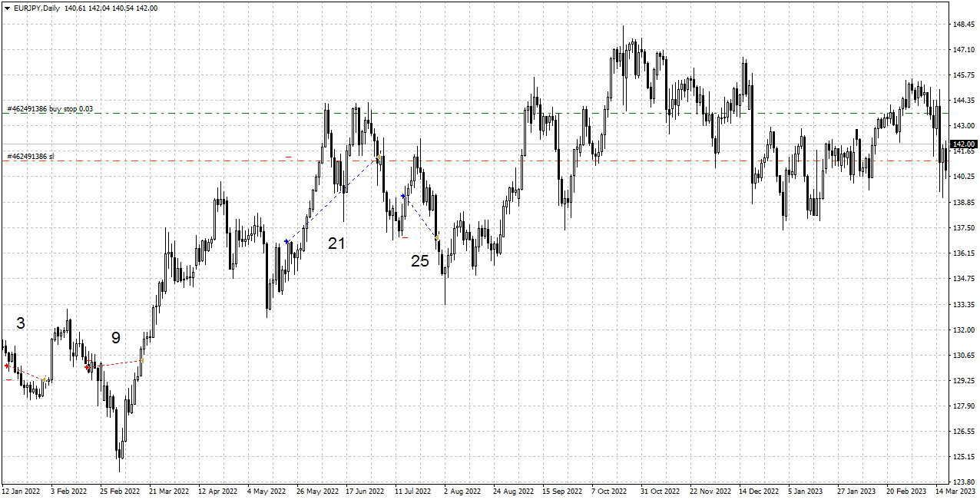980x500 pixels.
Task: Click price axis value 129.25
Action: pos(963,381)
